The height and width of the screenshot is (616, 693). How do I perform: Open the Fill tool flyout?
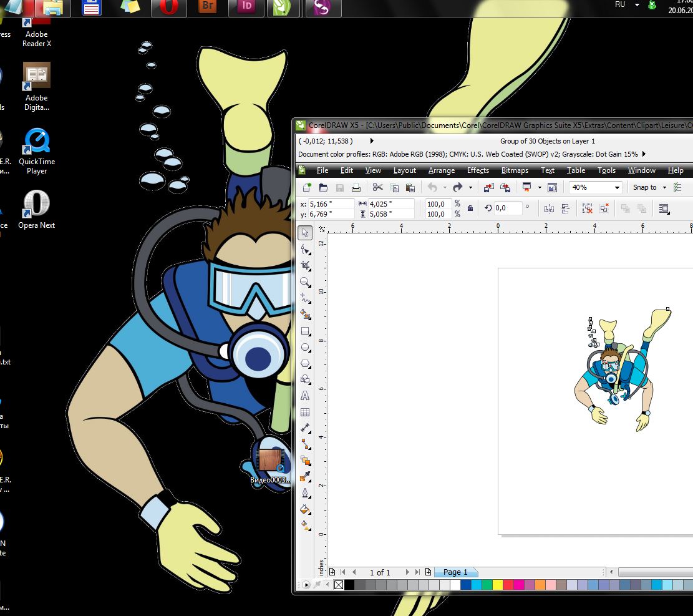[x=306, y=510]
